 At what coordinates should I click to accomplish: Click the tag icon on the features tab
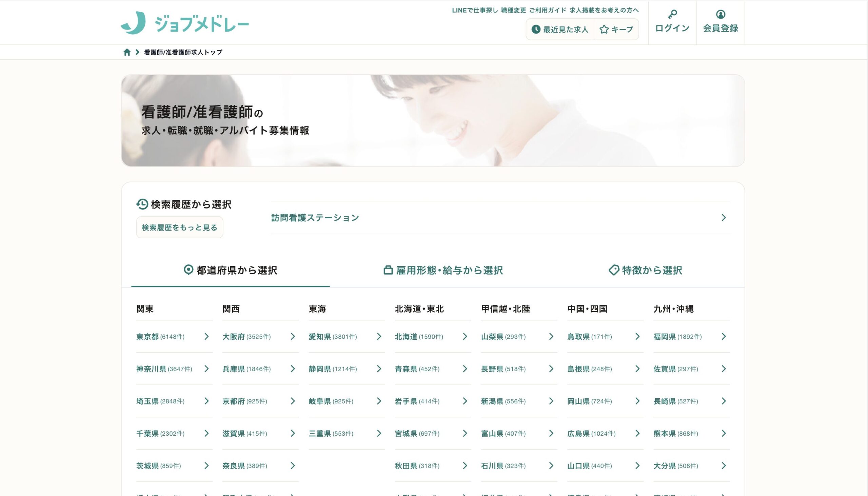[x=613, y=270]
